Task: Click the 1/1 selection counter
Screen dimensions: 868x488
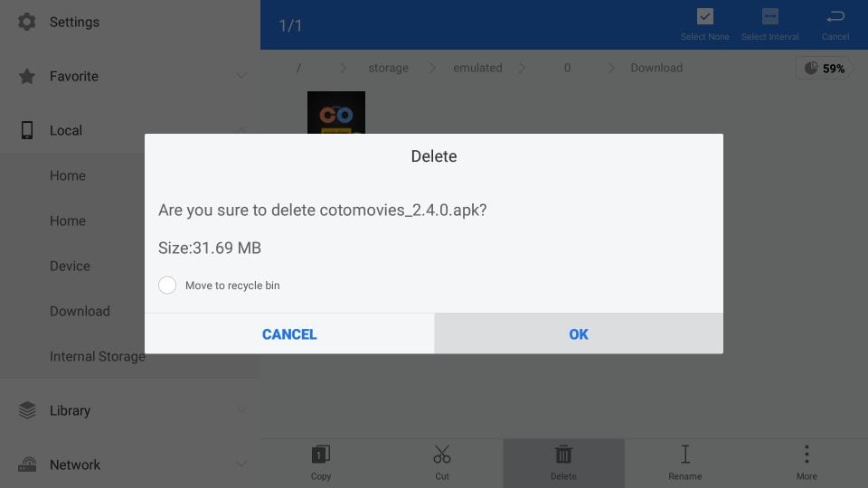Action: click(290, 25)
